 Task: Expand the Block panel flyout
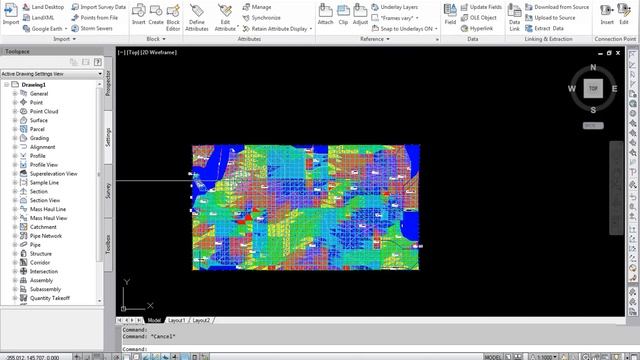click(x=156, y=39)
